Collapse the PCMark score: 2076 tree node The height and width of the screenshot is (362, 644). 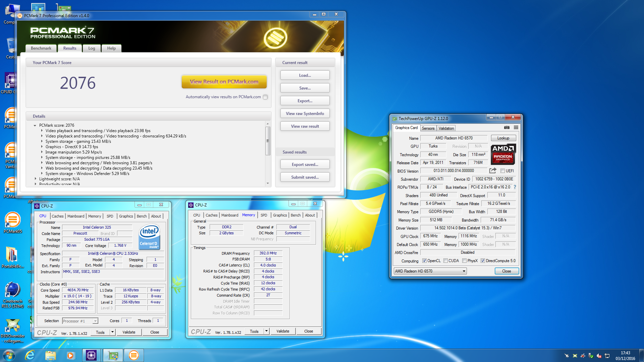[x=35, y=125]
